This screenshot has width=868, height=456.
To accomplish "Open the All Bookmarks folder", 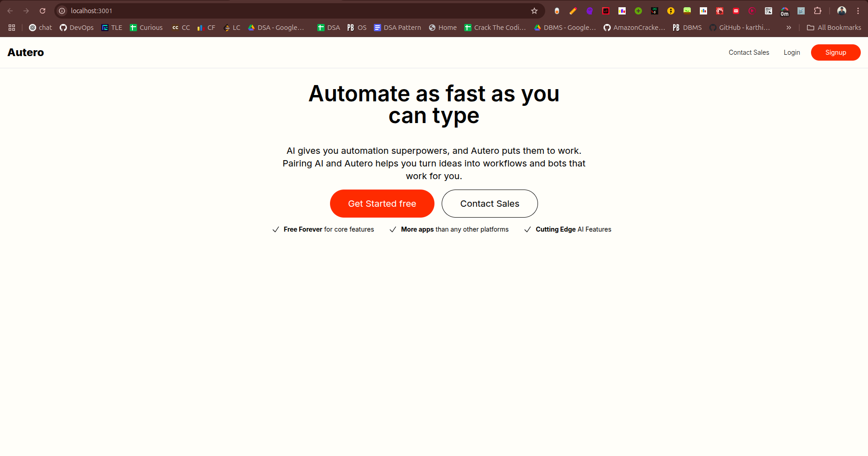I will coord(834,28).
